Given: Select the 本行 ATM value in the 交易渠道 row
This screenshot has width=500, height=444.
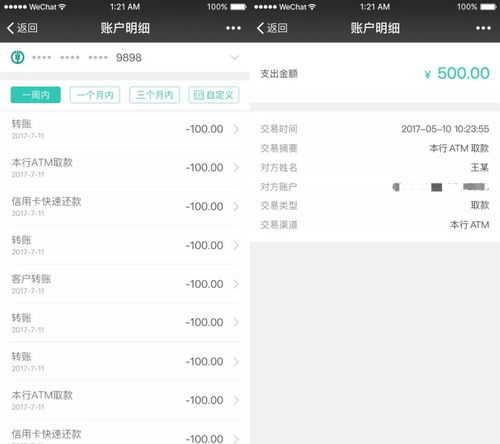Looking at the screenshot, I should click(470, 225).
